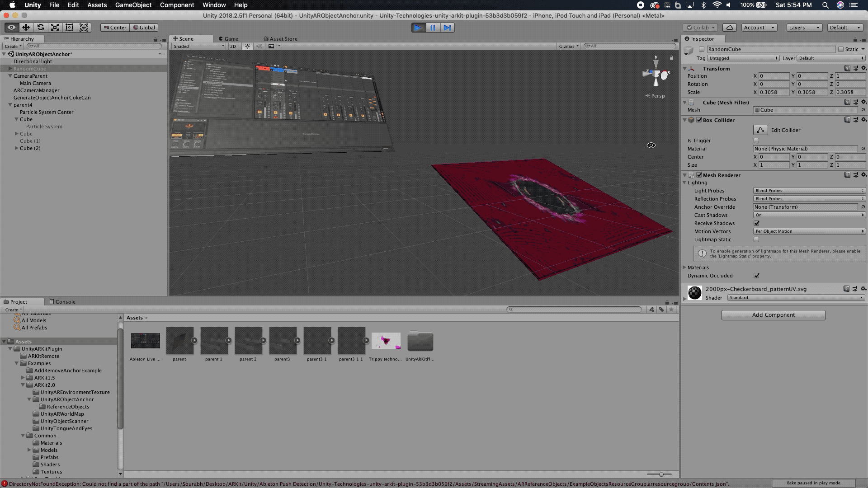Click Search by Type icon in Project
Screen dimensions: 868x488
(x=651, y=310)
